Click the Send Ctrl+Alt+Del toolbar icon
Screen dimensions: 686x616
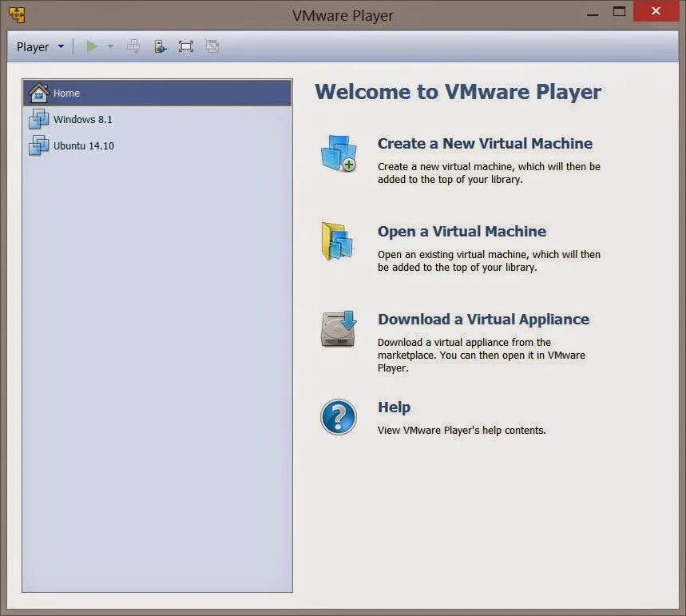133,46
